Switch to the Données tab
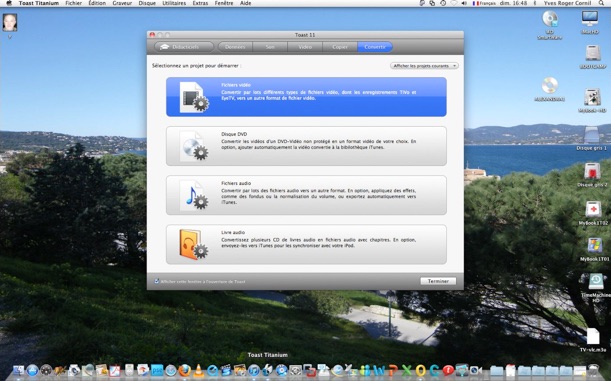Image resolution: width=611 pixels, height=381 pixels. point(235,47)
